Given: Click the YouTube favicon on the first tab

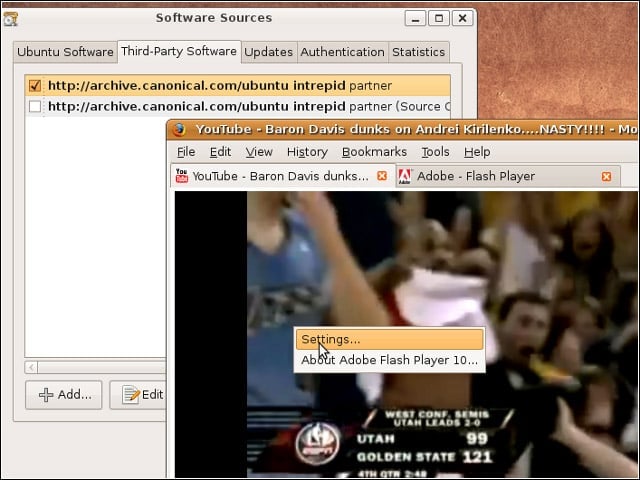Looking at the screenshot, I should 182,176.
